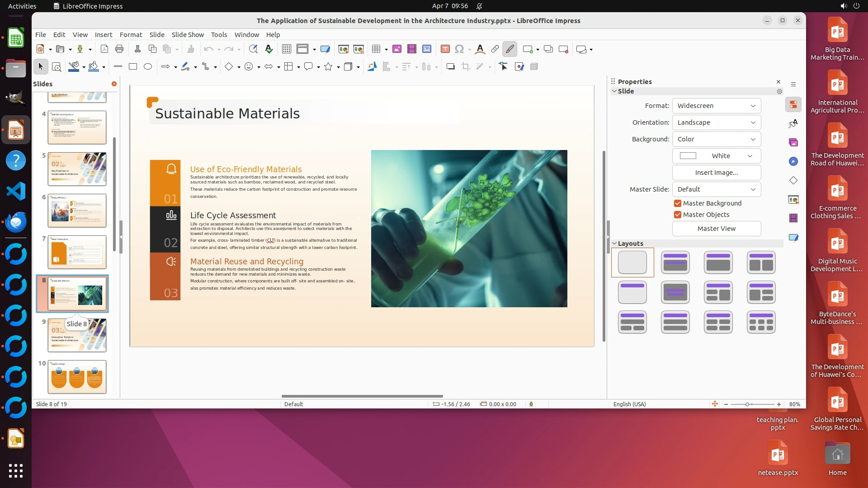Click the Export as PDF icon
Viewport: 868px width, 488px height.
click(104, 49)
